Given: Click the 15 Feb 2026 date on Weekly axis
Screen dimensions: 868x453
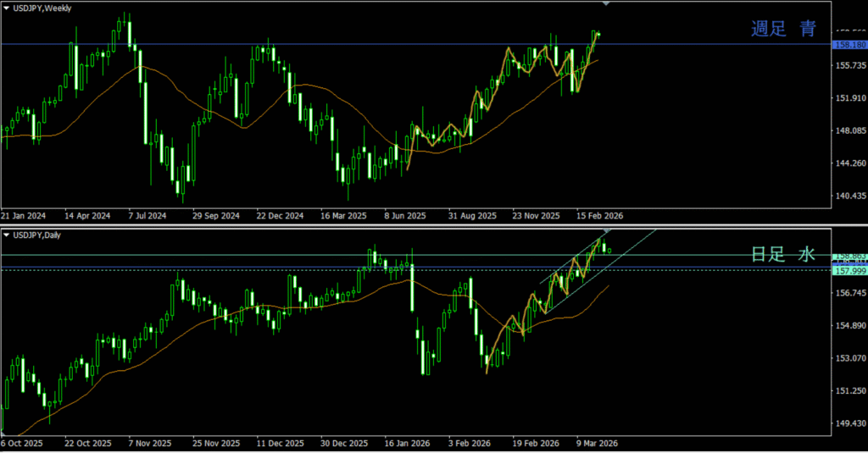Looking at the screenshot, I should tap(600, 215).
